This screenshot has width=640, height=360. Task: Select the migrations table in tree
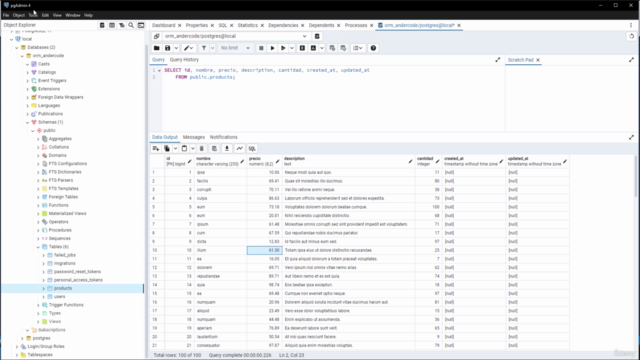64,264
